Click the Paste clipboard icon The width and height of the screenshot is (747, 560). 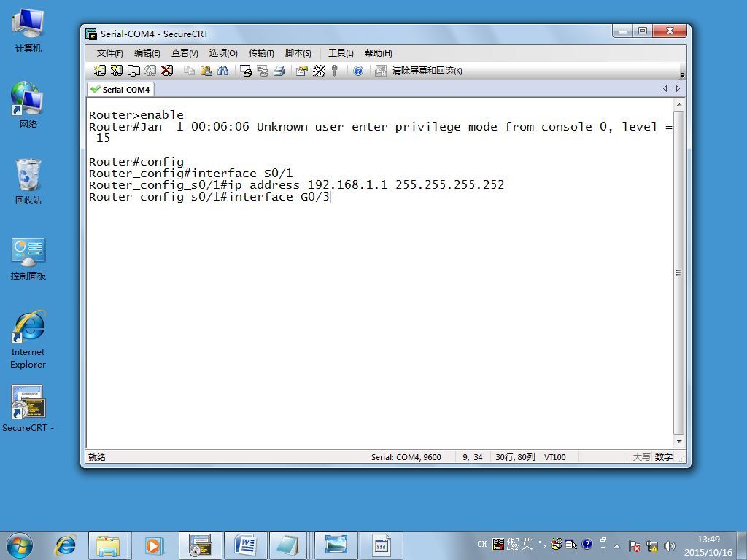tap(206, 71)
